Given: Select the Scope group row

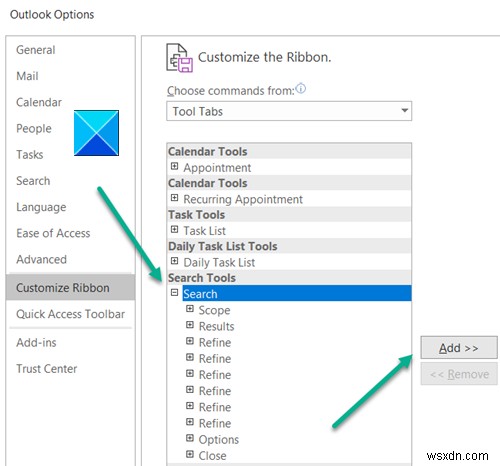Looking at the screenshot, I should [214, 310].
